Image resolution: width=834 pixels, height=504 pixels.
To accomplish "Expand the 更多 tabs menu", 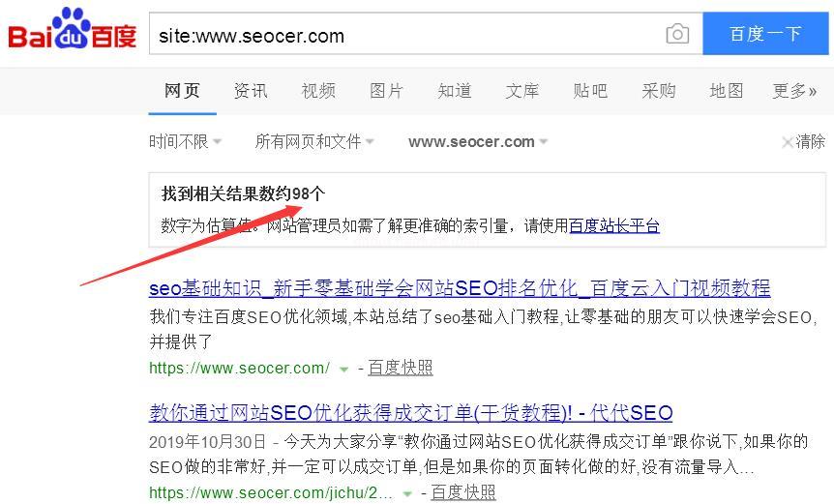I will click(x=794, y=91).
